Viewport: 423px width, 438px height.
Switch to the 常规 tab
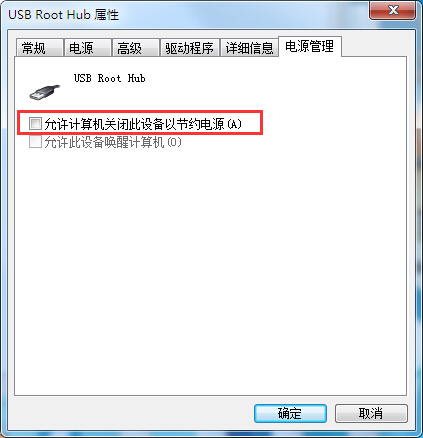[40, 48]
